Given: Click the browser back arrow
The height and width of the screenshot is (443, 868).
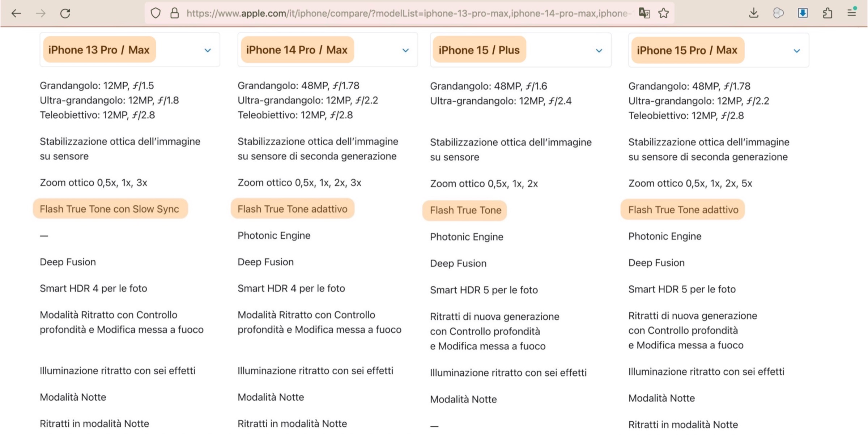Looking at the screenshot, I should point(16,13).
